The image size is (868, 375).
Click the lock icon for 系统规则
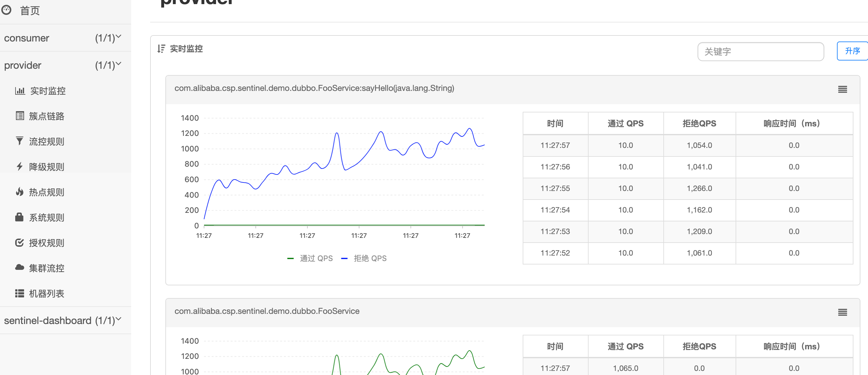click(x=20, y=217)
